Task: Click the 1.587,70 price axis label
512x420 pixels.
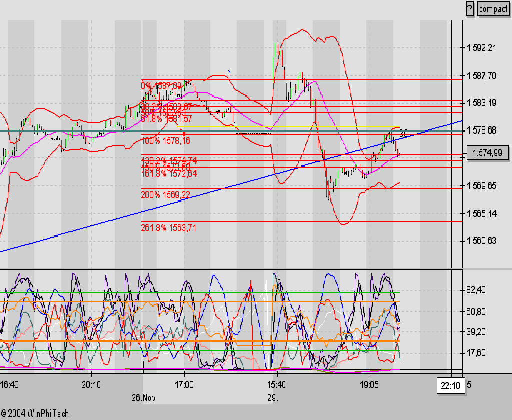Action: tap(482, 76)
